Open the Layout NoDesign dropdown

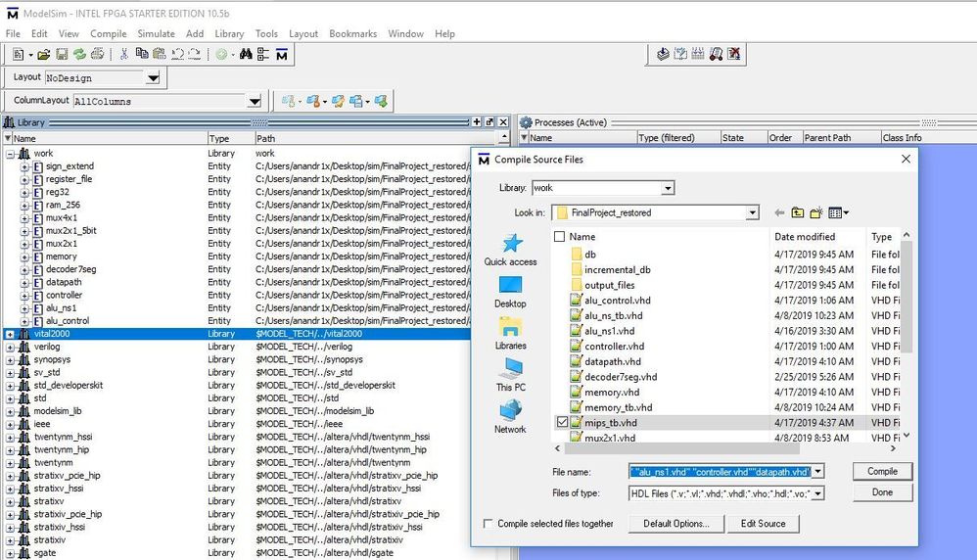point(153,78)
